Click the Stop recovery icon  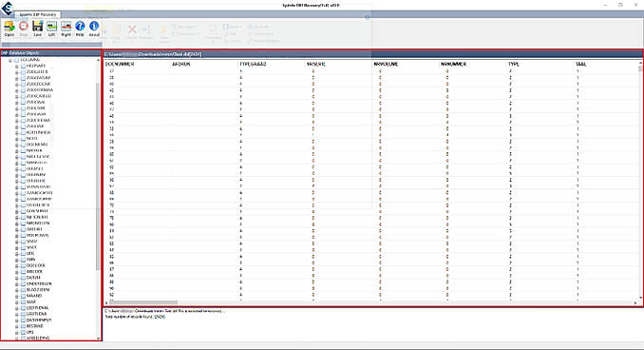[24, 29]
